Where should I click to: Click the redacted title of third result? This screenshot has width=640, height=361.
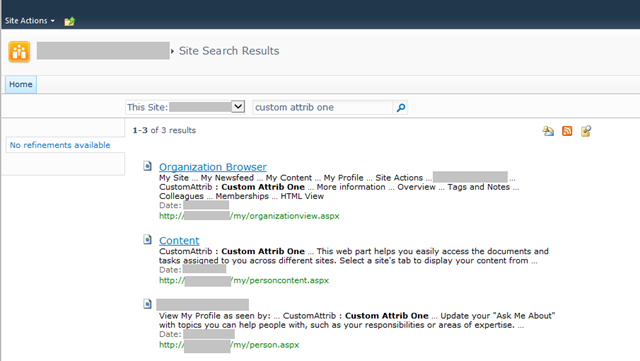coord(202,305)
